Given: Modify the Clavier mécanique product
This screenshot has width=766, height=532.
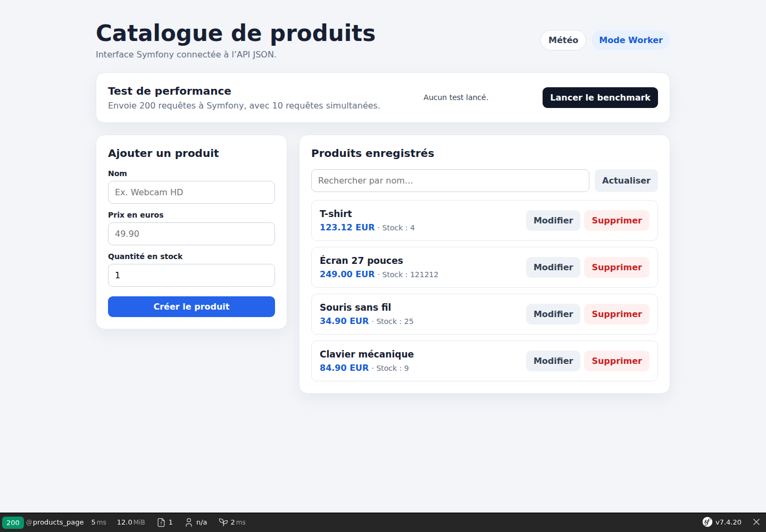Looking at the screenshot, I should tap(553, 361).
